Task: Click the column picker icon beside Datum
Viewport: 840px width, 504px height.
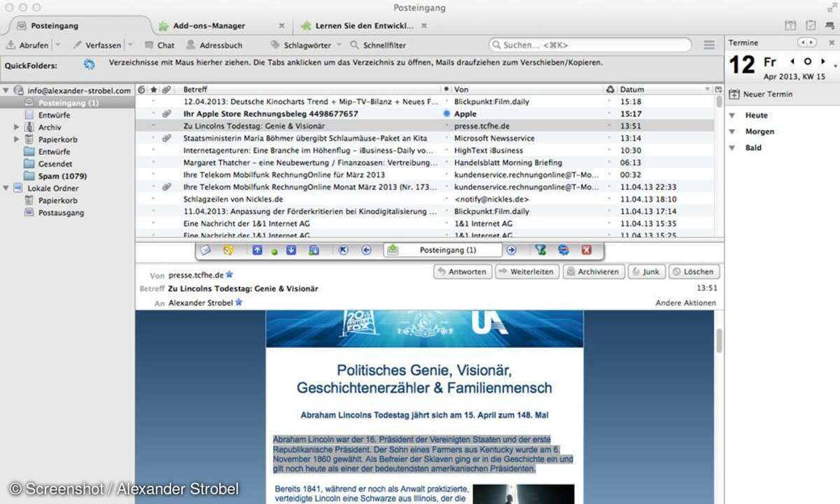Action: (x=718, y=90)
